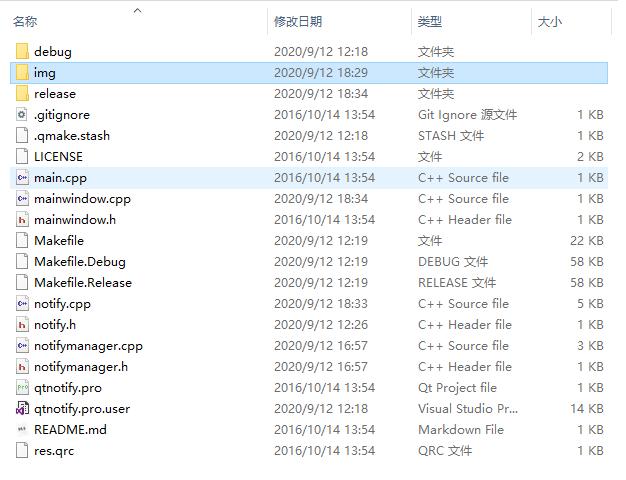The width and height of the screenshot is (626, 480).
Task: Select the qtnotify.pro file name
Action: tap(68, 388)
